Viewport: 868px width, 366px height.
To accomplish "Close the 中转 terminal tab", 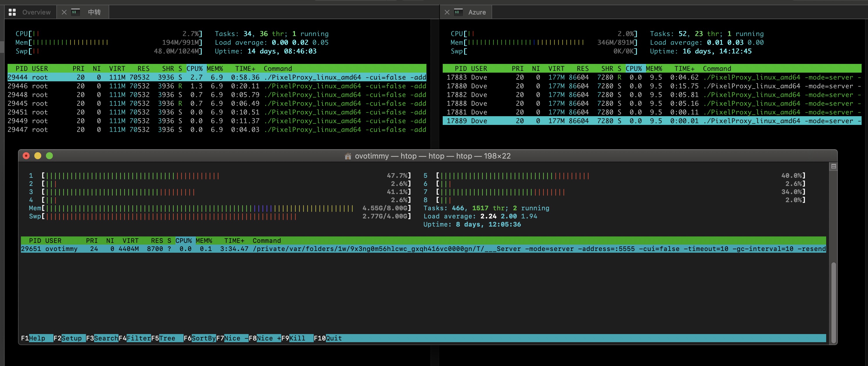I will pos(64,12).
